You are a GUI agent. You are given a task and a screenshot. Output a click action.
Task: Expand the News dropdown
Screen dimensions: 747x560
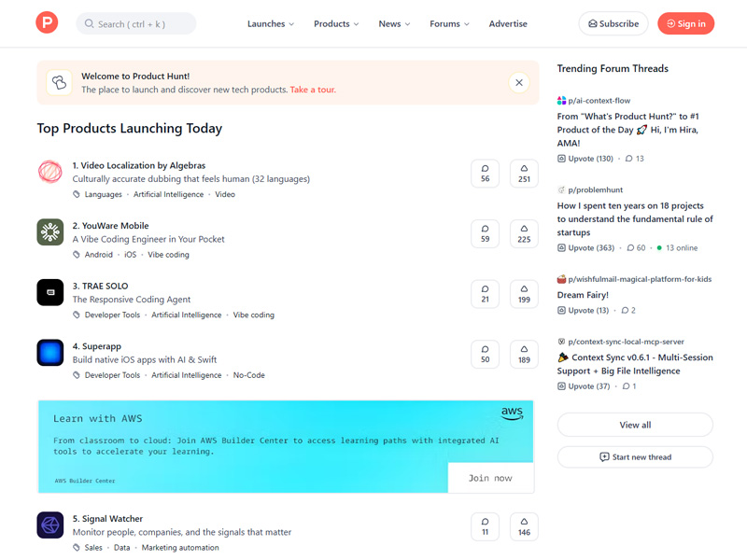(x=393, y=23)
